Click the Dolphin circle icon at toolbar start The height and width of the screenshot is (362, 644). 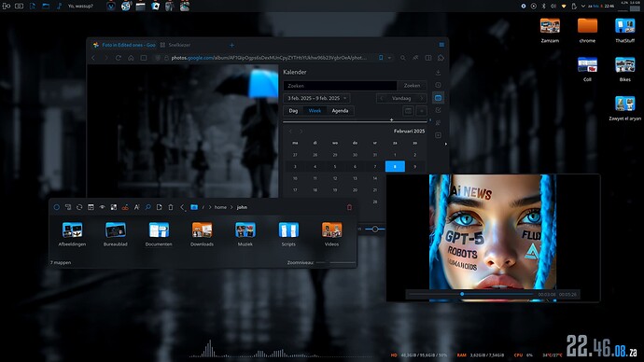57,207
